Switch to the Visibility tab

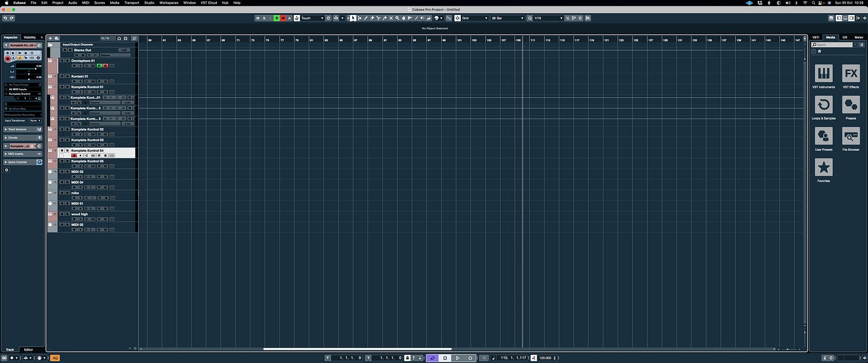pyautogui.click(x=30, y=37)
